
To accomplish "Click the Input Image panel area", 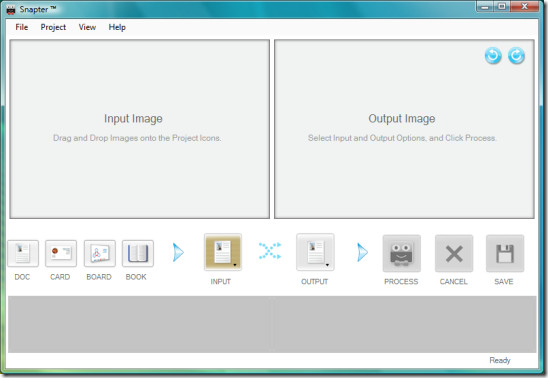I will point(139,129).
